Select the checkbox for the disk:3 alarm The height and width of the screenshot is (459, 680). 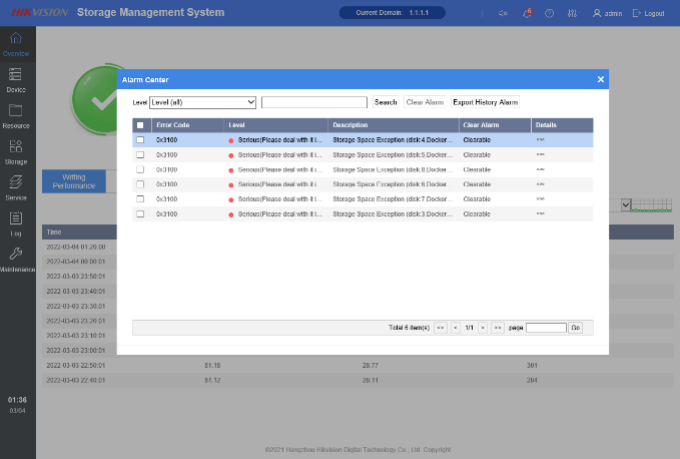[x=140, y=214]
